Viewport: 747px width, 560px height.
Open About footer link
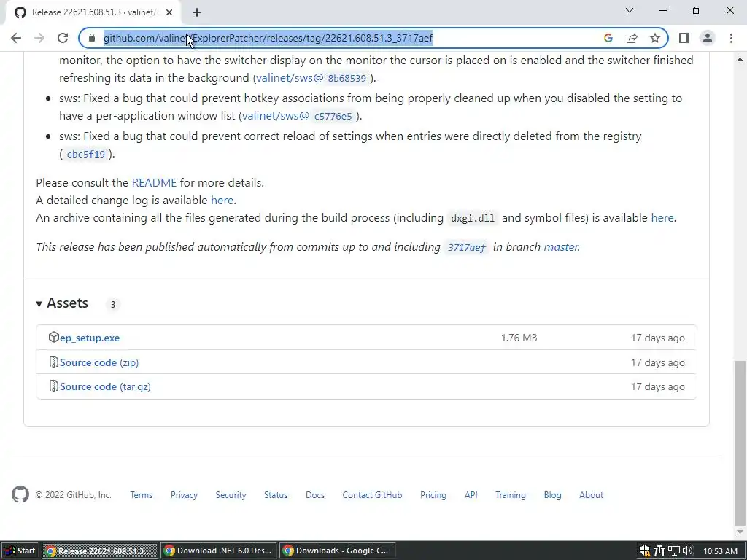point(591,495)
